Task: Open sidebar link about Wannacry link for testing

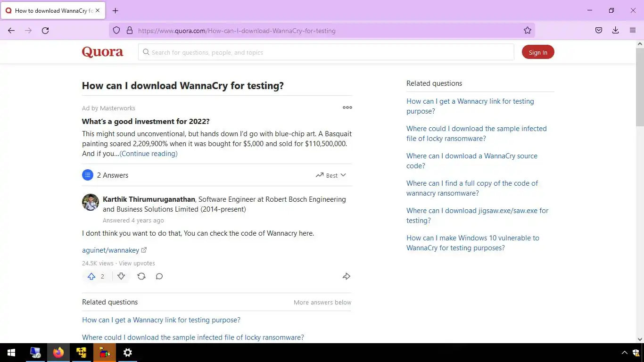Action: coord(470,106)
